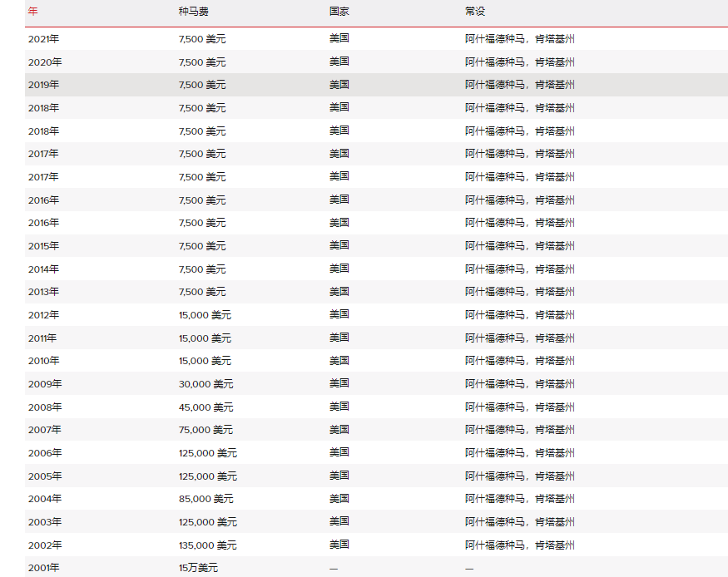Click the 135,000 美元 fee cell
Image resolution: width=728 pixels, height=577 pixels.
[x=207, y=545]
